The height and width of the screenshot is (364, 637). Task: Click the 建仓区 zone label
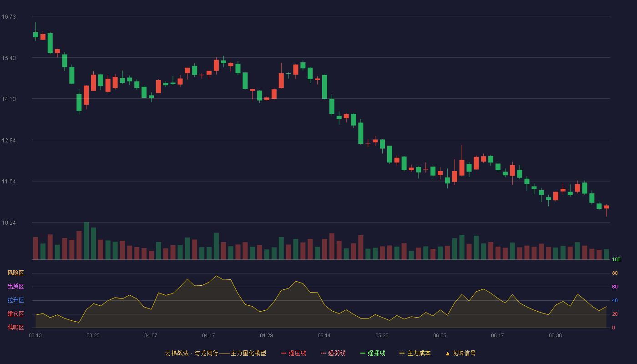15,314
